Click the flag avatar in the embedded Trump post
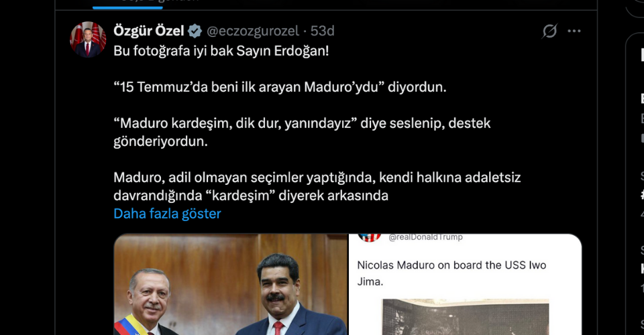The width and height of the screenshot is (644, 335). [369, 237]
